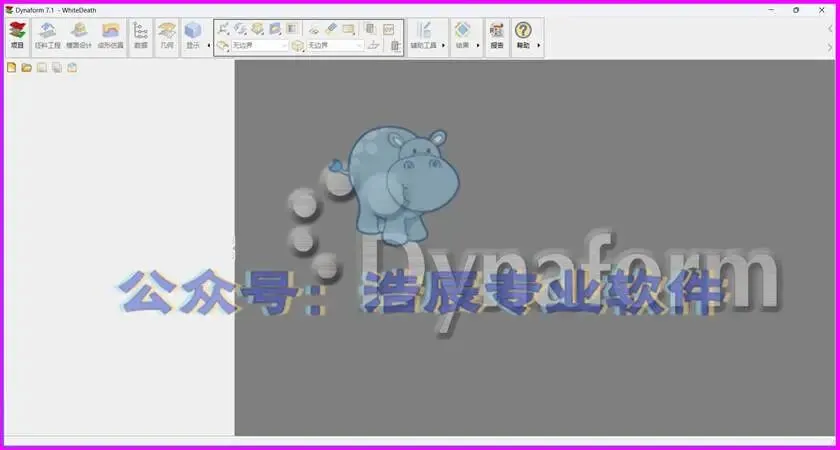Screen dimensions: 840x450
Task: Click the yellow rectangle window icon
Action: [349, 29]
